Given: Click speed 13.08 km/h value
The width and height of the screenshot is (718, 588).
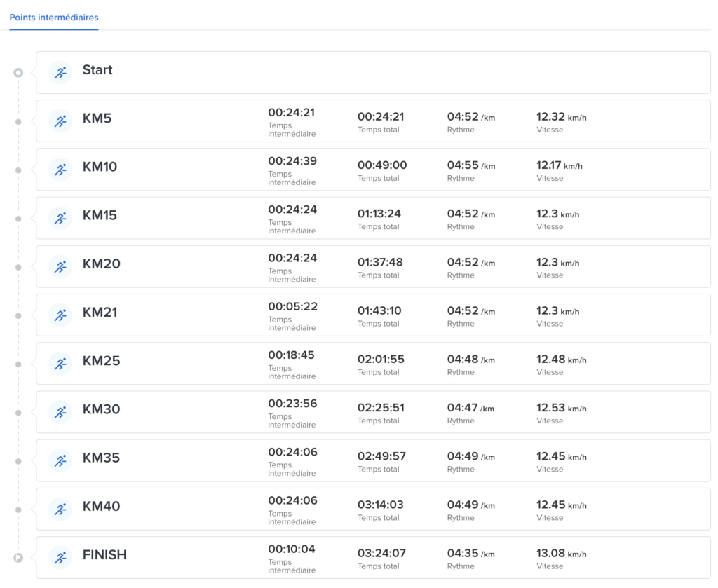Looking at the screenshot, I should tap(562, 553).
